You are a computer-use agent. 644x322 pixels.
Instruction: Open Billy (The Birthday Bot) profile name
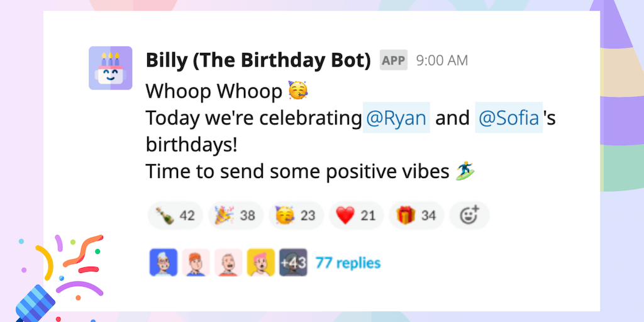pos(258,60)
